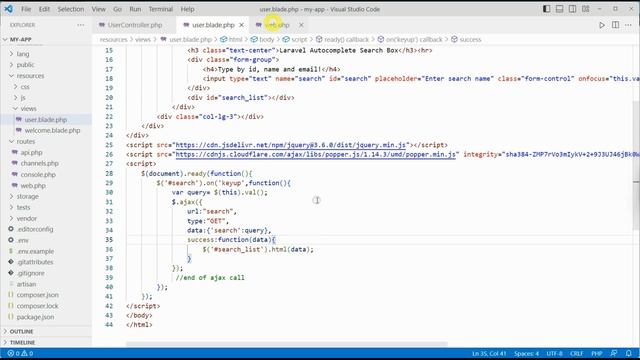Open console.php in the explorer

[46, 174]
